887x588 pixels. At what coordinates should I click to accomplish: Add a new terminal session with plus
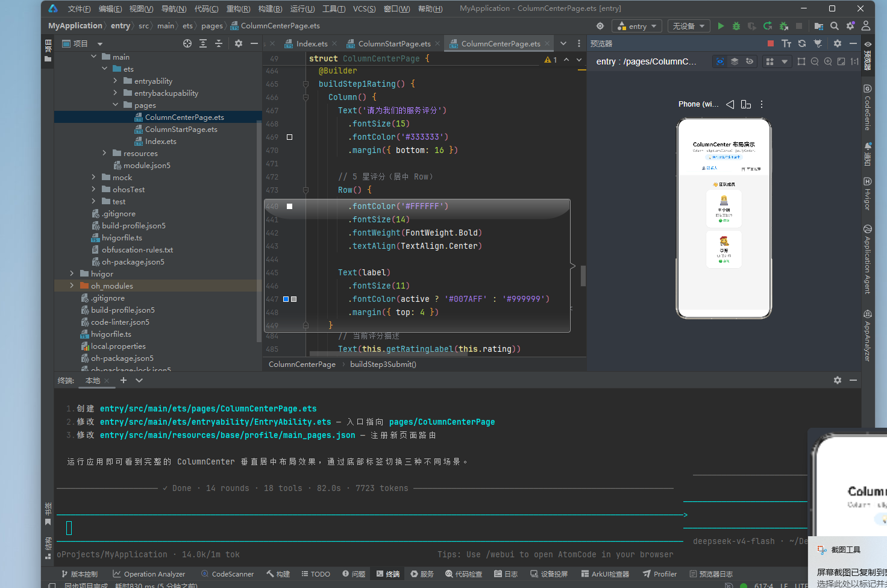pyautogui.click(x=124, y=380)
